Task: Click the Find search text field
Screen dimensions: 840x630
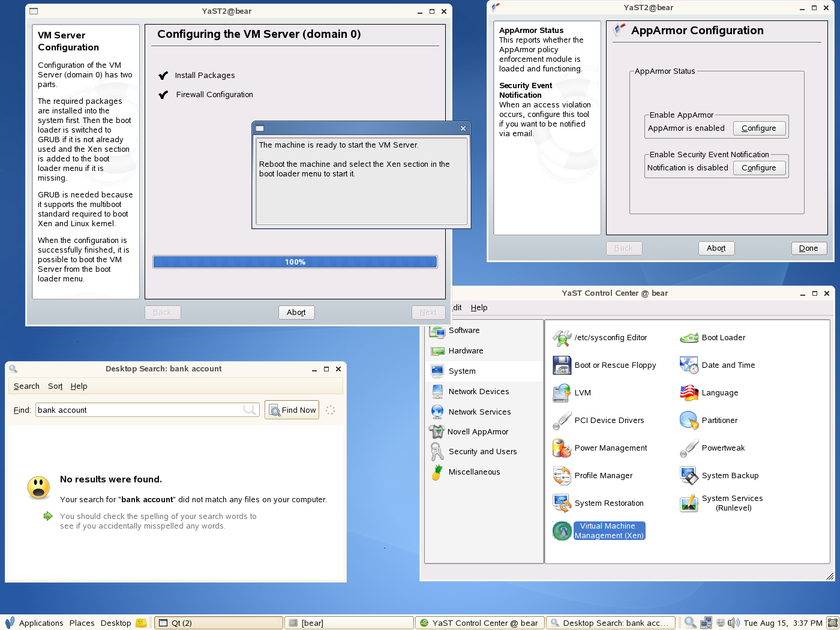Action: 139,410
